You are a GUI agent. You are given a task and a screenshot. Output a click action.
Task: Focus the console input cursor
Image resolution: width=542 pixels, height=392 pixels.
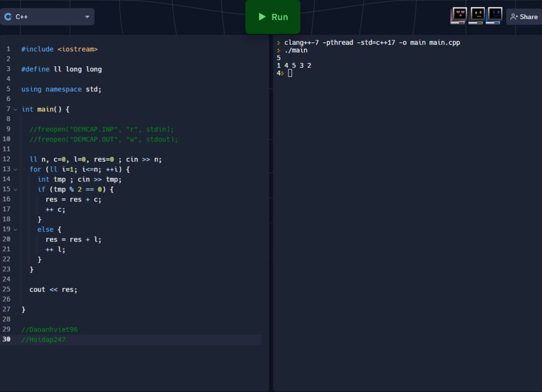pyautogui.click(x=290, y=73)
